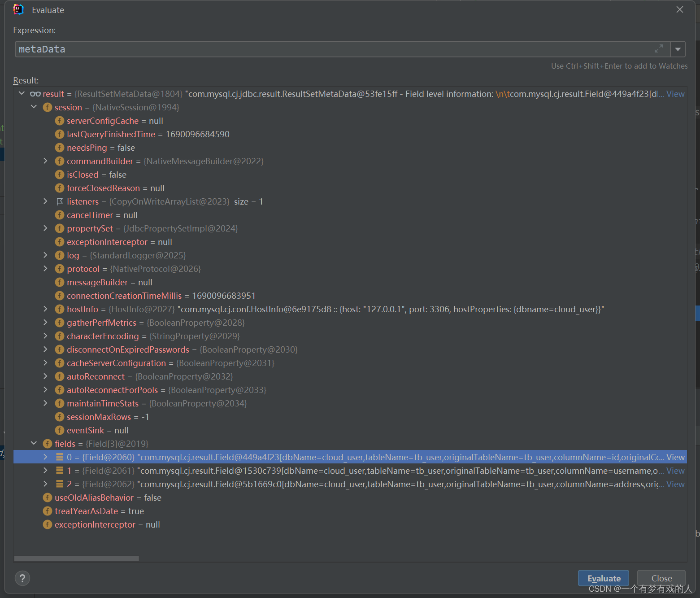Open View link on Field@2062 row
700x598 pixels.
(675, 484)
